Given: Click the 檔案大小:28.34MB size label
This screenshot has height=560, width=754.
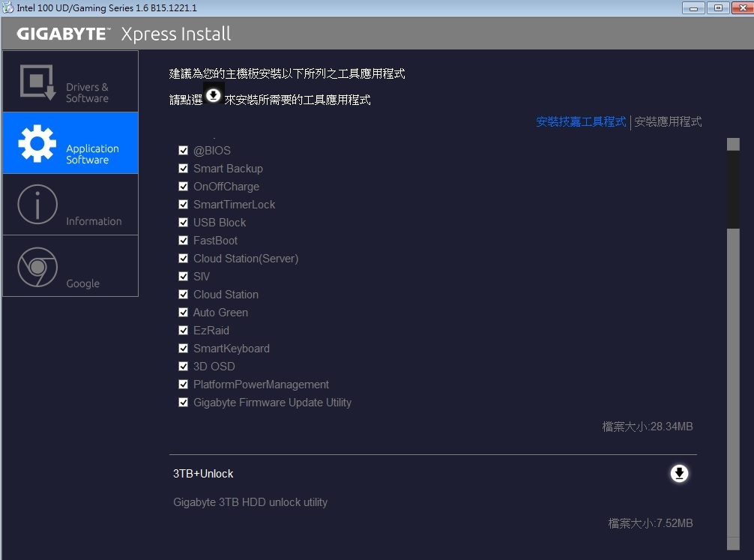Looking at the screenshot, I should click(648, 427).
